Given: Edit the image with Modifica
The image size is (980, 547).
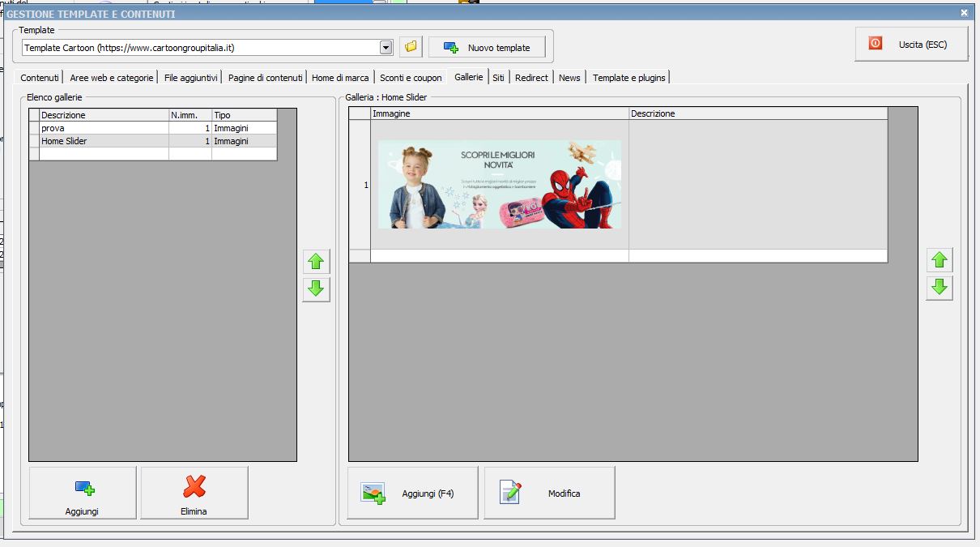Looking at the screenshot, I should (550, 493).
